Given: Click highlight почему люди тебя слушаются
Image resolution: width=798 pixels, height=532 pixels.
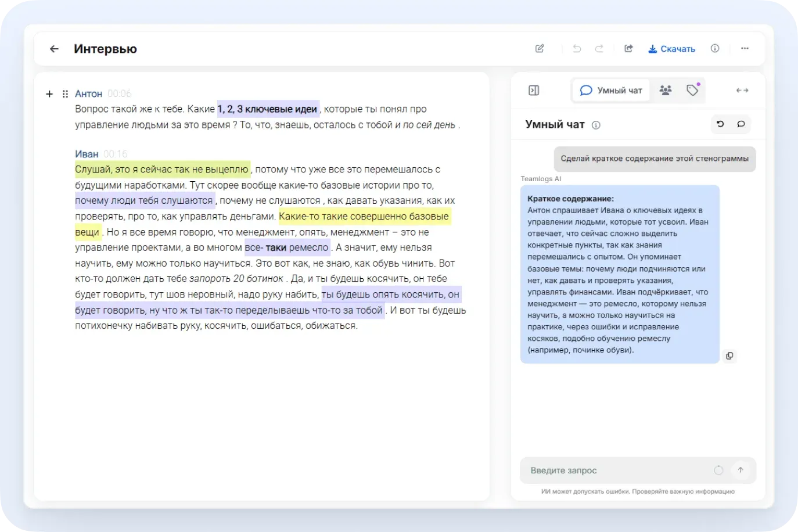Looking at the screenshot, I should coord(145,200).
